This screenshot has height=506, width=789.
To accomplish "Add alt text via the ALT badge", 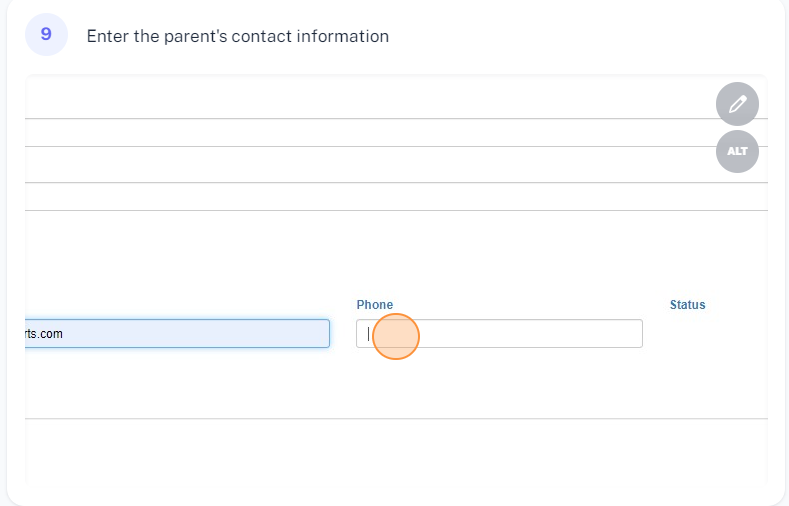I will [737, 152].
